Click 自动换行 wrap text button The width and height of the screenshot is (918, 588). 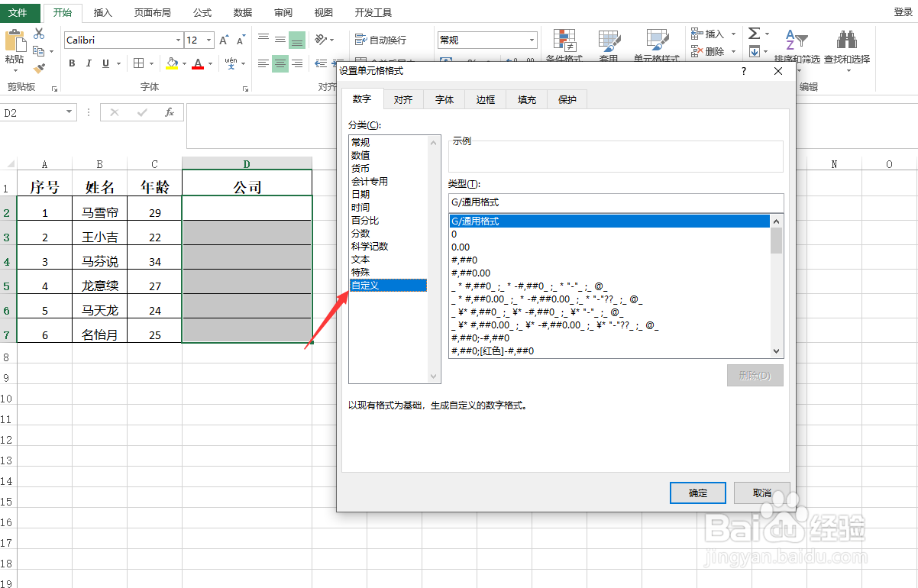pyautogui.click(x=381, y=40)
